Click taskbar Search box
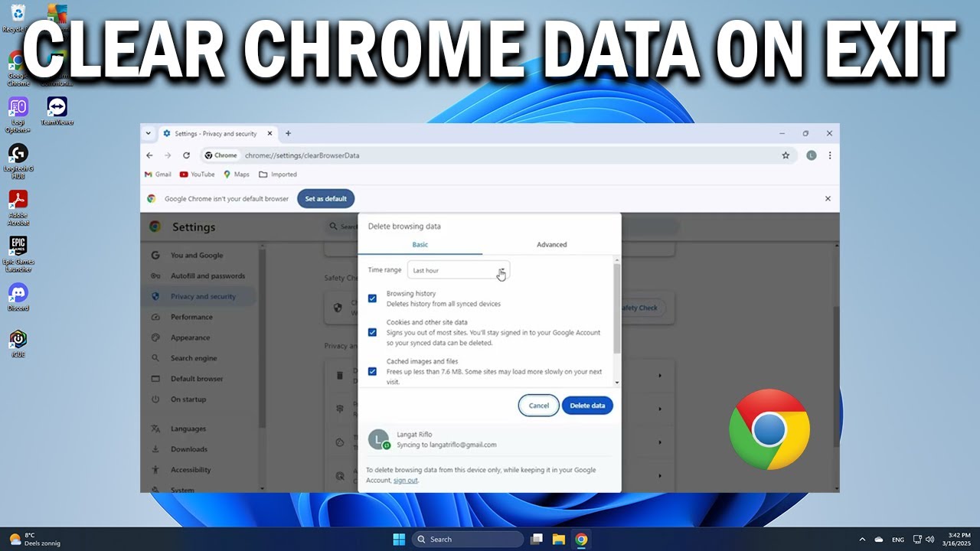The width and height of the screenshot is (980, 551). click(468, 540)
